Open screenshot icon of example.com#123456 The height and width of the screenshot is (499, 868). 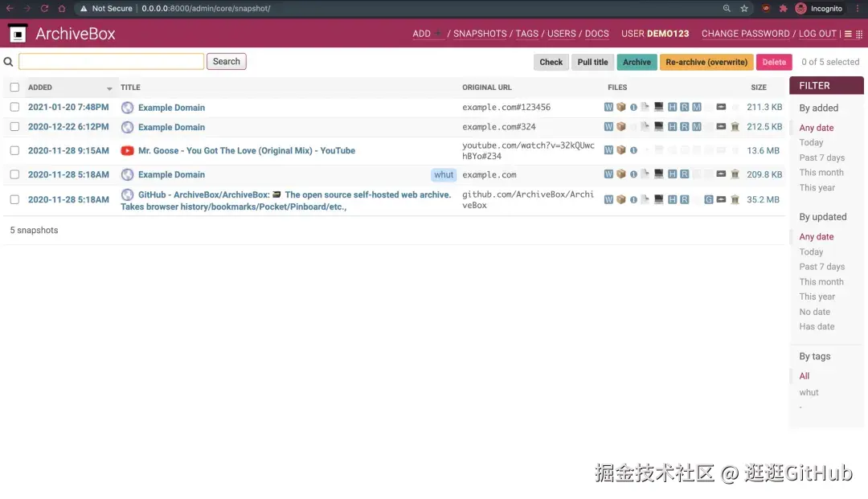(659, 107)
